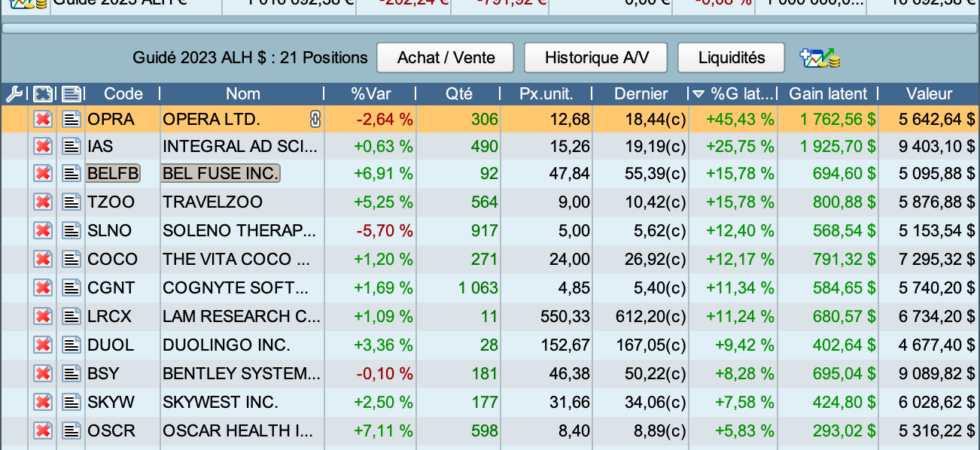Sort by the Gain latent column header

[x=828, y=94]
